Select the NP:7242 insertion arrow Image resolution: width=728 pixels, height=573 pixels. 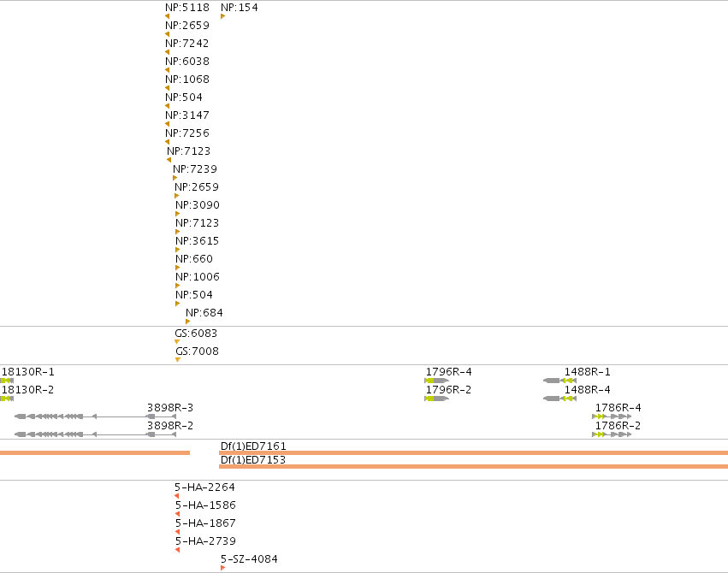167,52
